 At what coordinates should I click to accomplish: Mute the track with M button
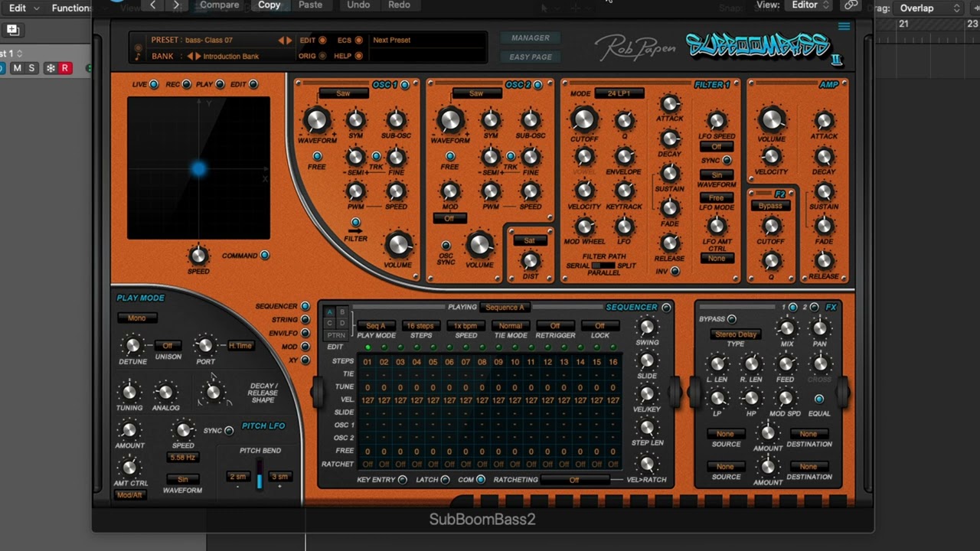click(x=17, y=68)
